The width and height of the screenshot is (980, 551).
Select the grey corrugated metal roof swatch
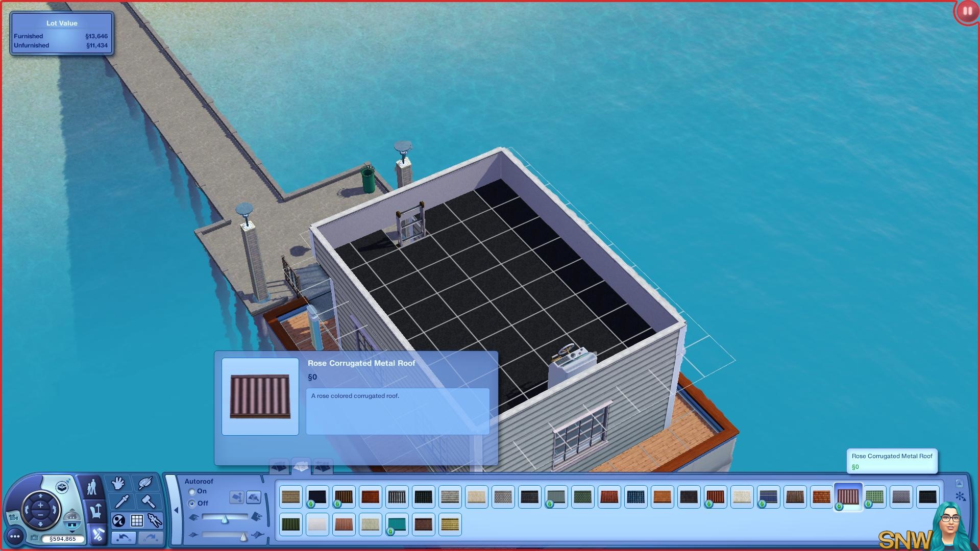coord(397,497)
